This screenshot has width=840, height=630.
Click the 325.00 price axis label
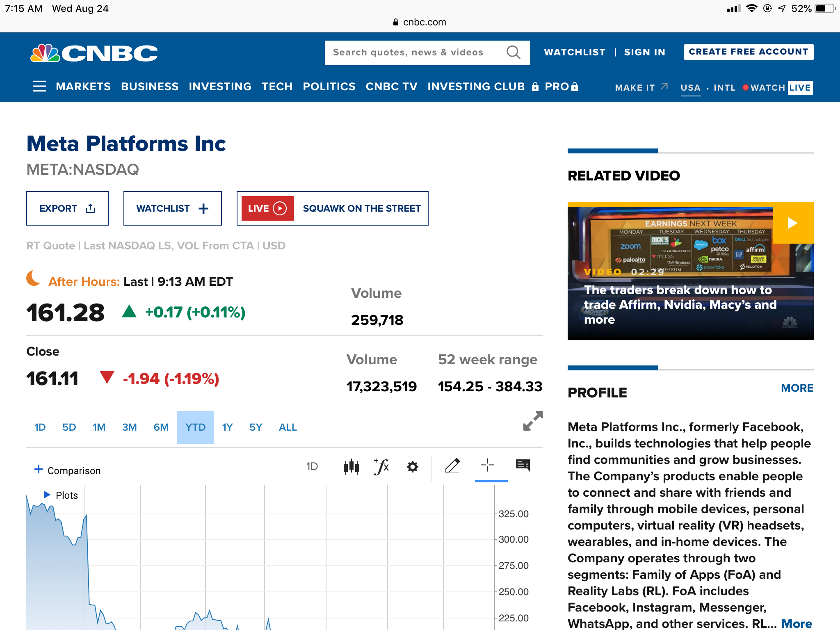(x=514, y=514)
